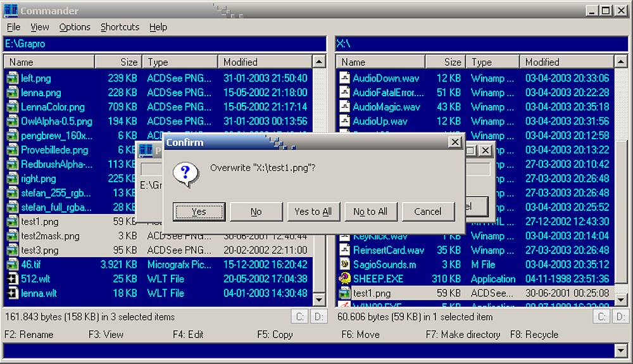Image resolution: width=633 pixels, height=364 pixels.
Task: Sort right panel by Name column
Action: (380, 62)
